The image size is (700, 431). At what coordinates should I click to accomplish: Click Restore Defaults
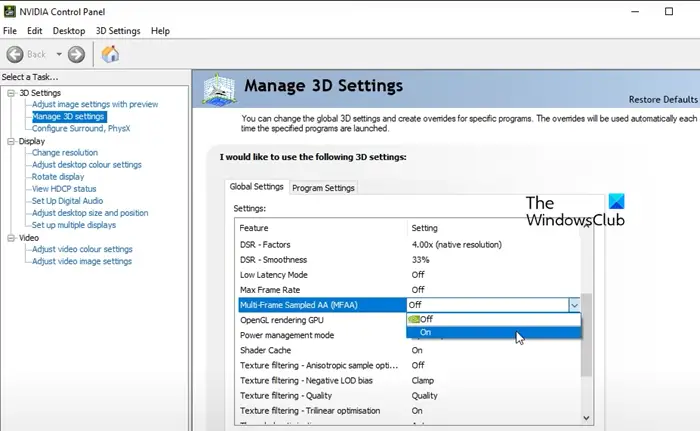[663, 99]
